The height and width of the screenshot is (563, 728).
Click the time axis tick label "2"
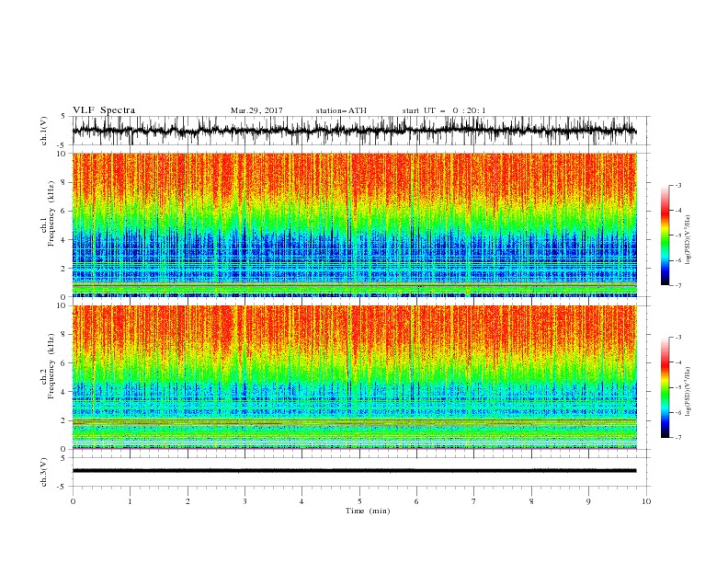pyautogui.click(x=188, y=501)
